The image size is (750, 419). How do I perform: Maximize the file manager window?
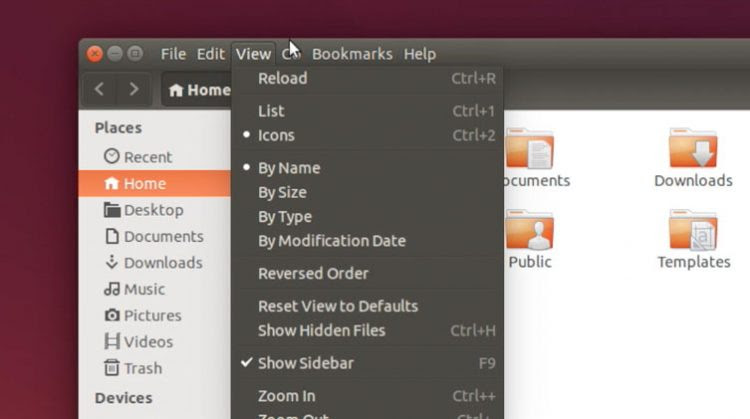(135, 54)
